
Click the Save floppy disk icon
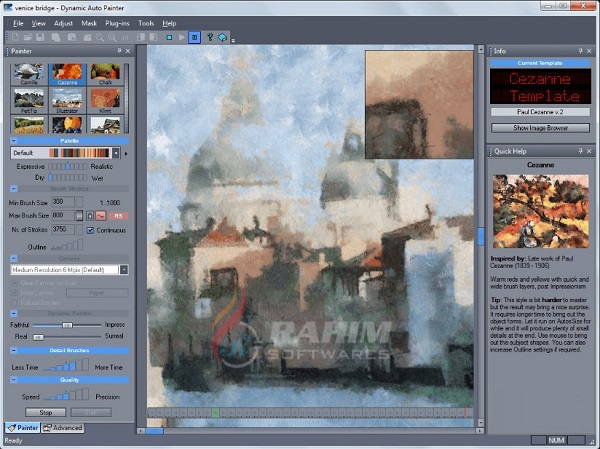coord(40,37)
